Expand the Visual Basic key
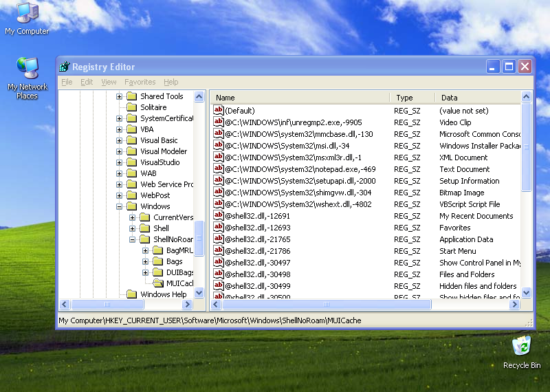550x392 pixels. 119,140
